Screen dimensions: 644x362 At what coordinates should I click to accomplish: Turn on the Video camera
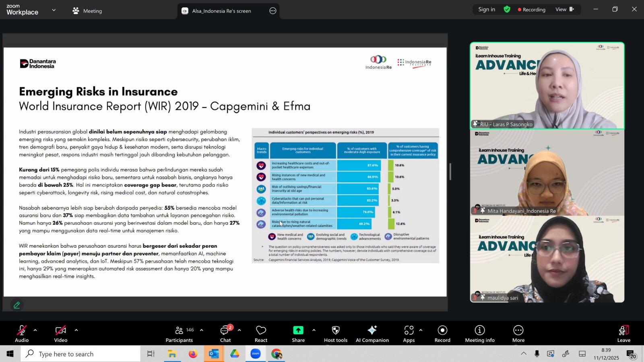[61, 333]
